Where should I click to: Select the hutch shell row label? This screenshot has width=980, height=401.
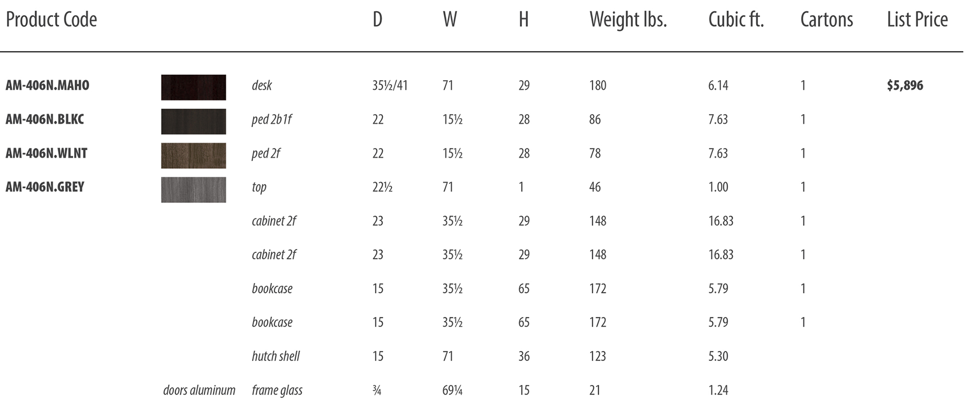[276, 356]
